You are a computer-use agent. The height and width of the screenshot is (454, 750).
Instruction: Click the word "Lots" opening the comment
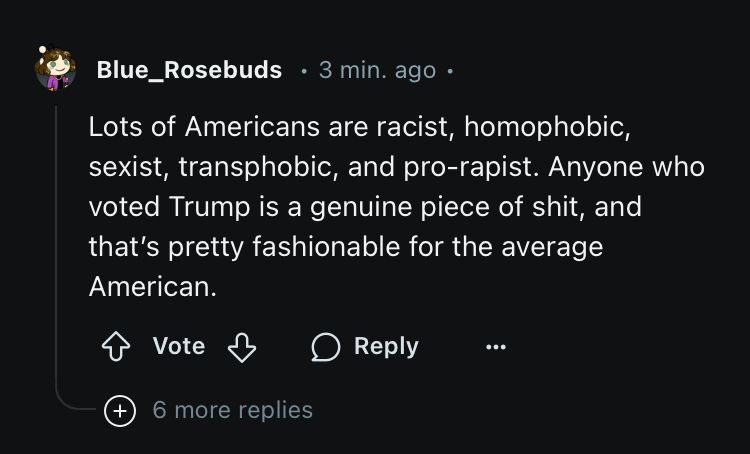pos(114,128)
